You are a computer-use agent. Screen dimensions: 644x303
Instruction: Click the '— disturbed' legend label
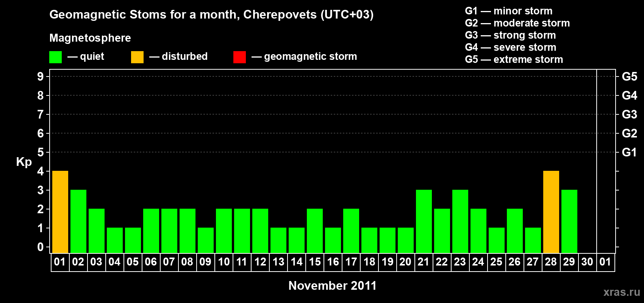pyautogui.click(x=178, y=56)
